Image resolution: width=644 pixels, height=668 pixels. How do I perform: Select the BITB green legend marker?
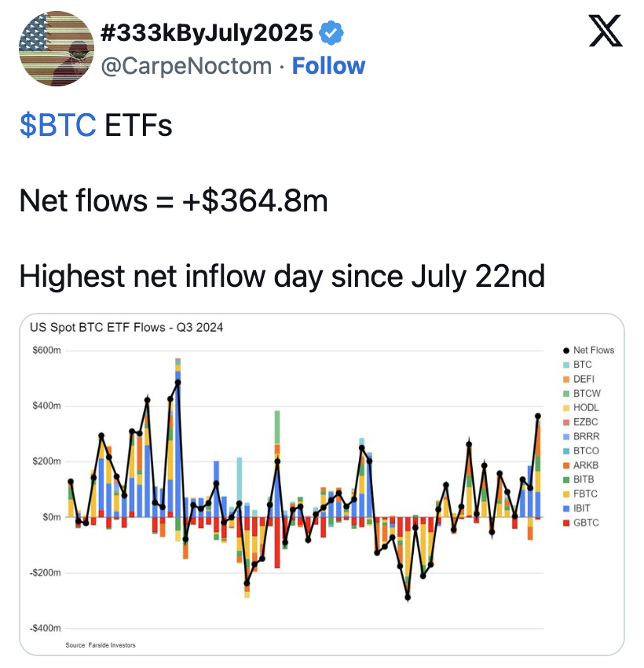click(x=566, y=479)
